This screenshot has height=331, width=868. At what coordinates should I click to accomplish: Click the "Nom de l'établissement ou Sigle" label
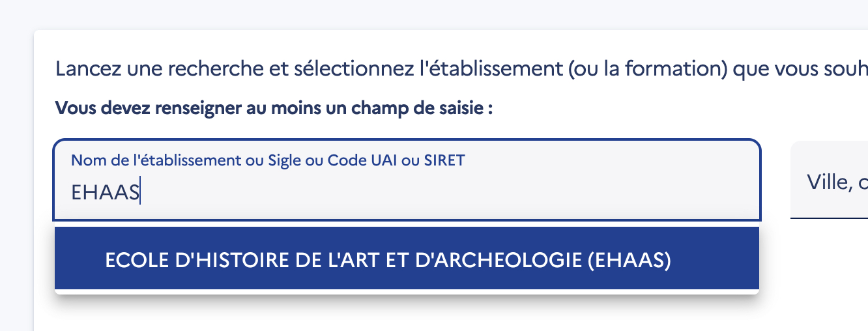[268, 160]
